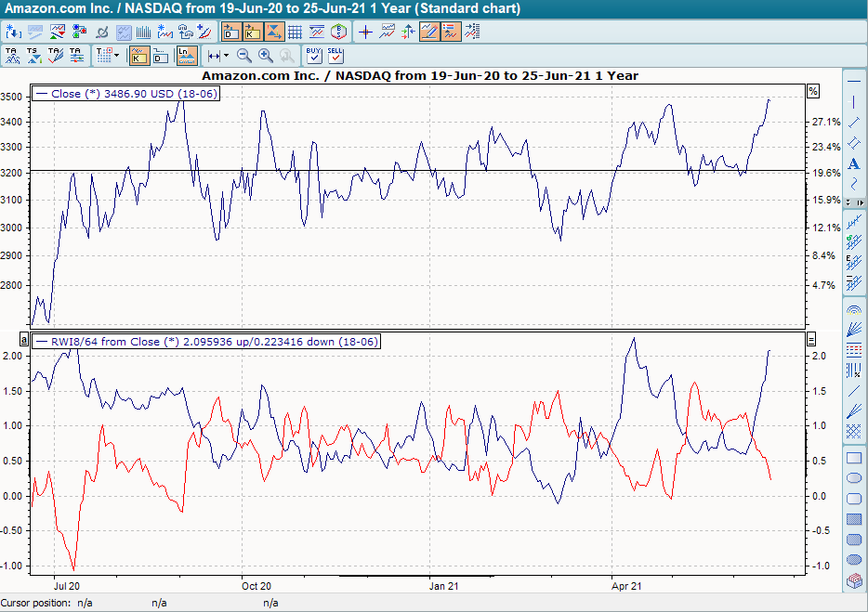Click the small 'a' button on RWI pane
Screen dimensions: 868x612
point(24,339)
